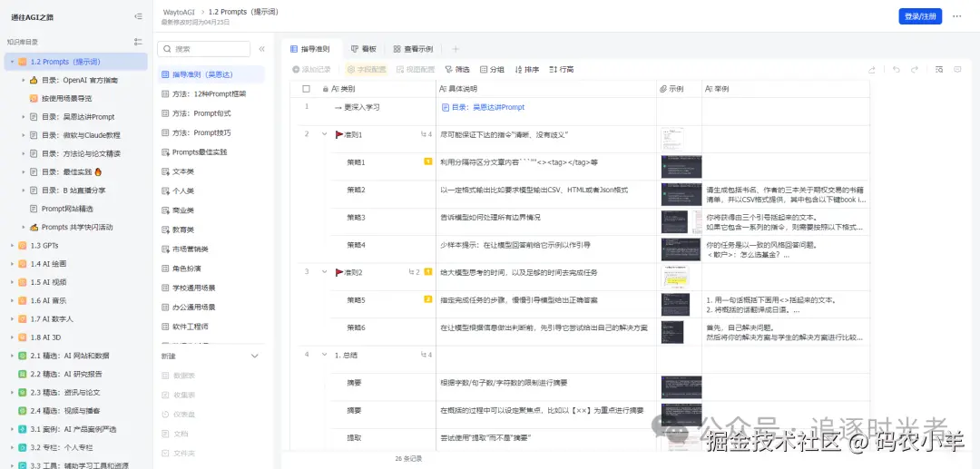Collapse the left sidebar via its top icon
980x469 pixels.
pos(138,17)
